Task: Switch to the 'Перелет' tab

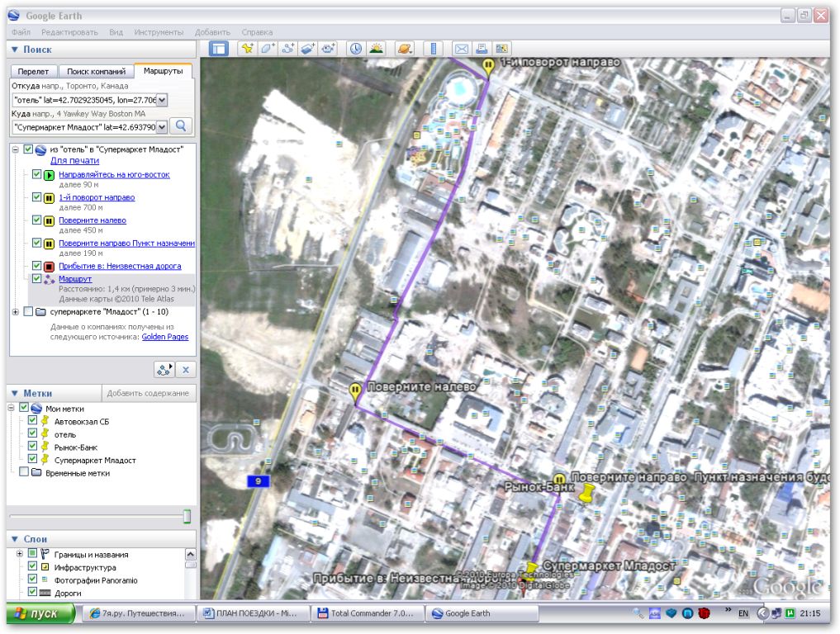Action: (x=33, y=71)
